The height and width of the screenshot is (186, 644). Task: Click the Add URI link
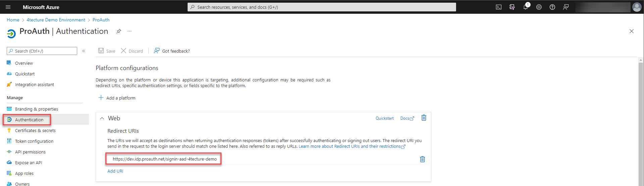[115, 171]
